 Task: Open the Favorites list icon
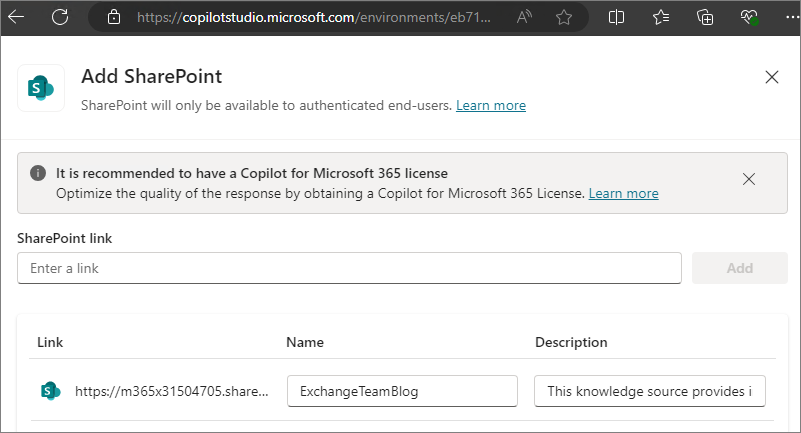pos(661,17)
